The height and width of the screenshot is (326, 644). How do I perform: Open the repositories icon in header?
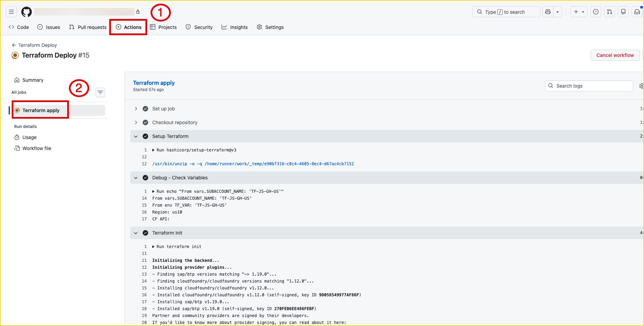pyautogui.click(x=623, y=12)
